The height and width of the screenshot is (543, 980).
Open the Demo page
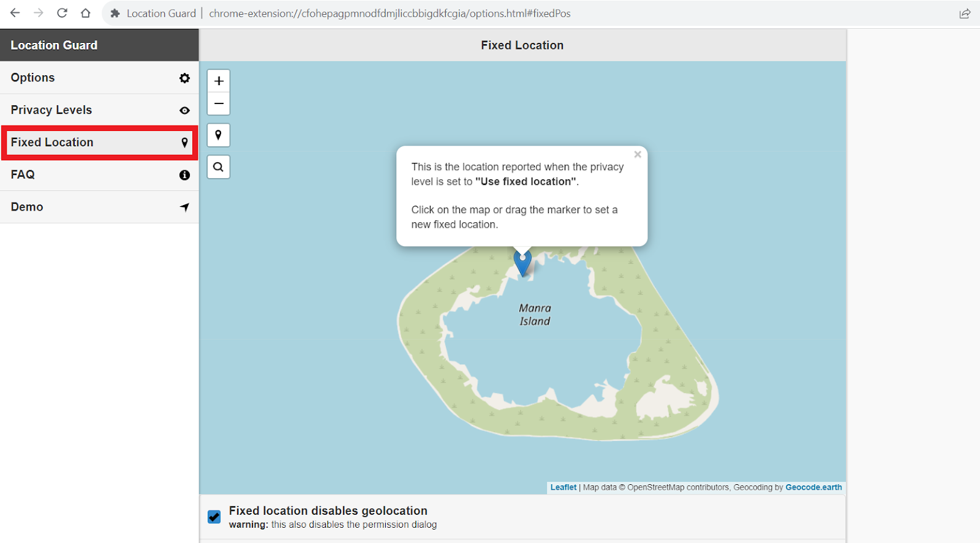pos(99,207)
